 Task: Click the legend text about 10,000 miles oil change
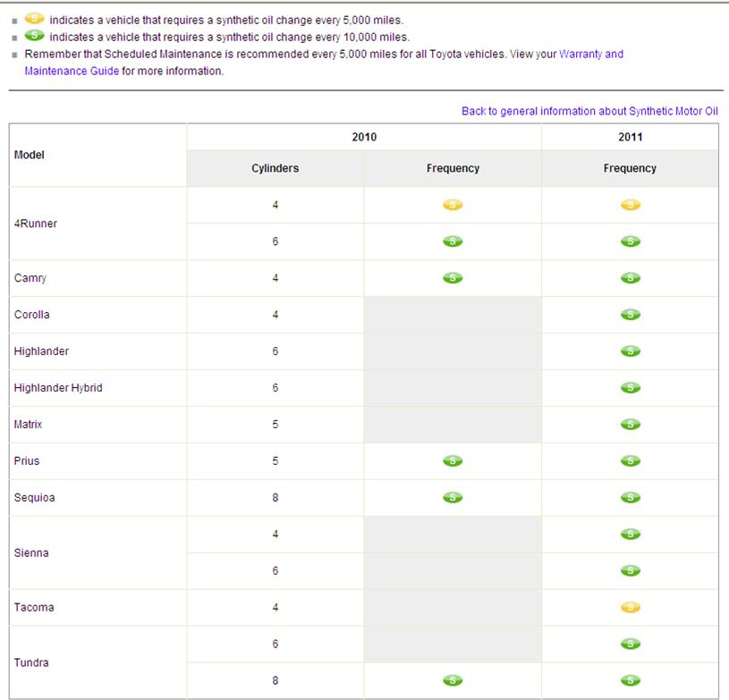(230, 38)
